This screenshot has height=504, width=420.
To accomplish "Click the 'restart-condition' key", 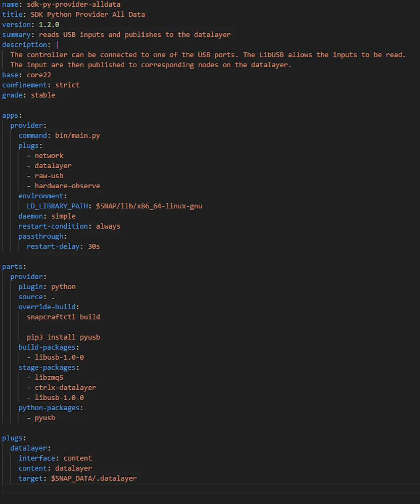I will pyautogui.click(x=53, y=226).
